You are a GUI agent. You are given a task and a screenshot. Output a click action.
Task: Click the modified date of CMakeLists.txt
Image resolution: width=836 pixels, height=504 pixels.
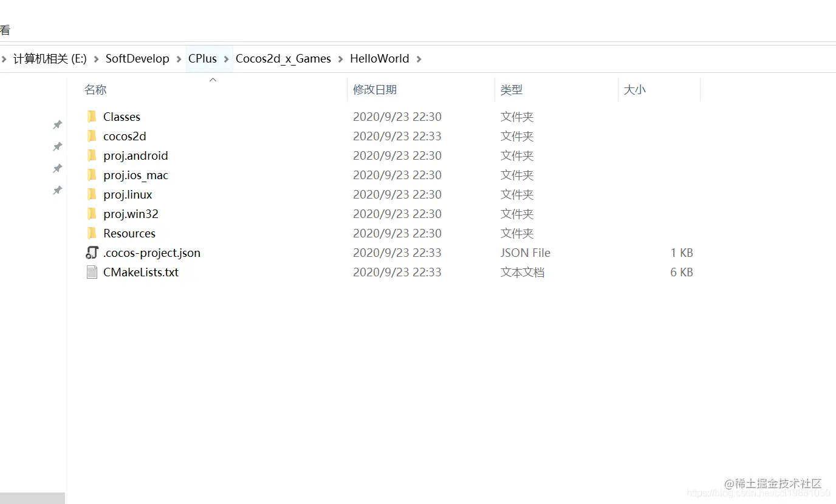pos(397,272)
